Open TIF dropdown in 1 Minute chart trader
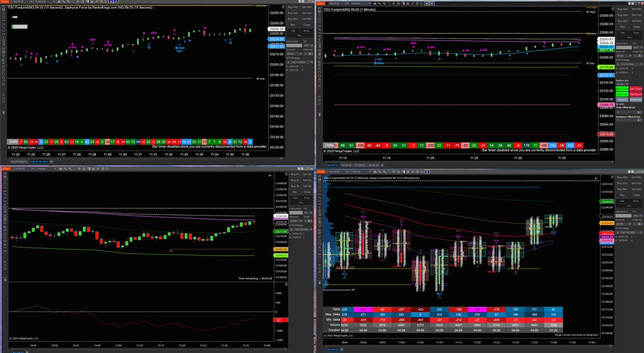 pos(638,47)
